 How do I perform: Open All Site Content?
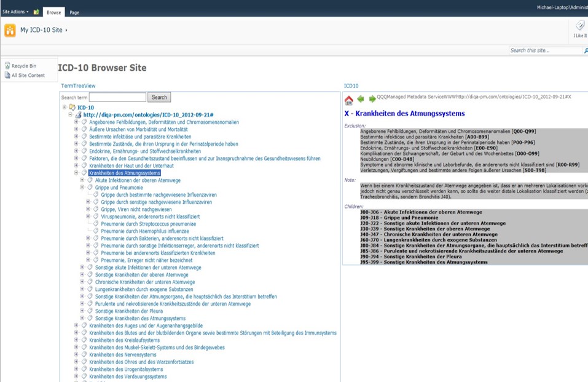(28, 76)
